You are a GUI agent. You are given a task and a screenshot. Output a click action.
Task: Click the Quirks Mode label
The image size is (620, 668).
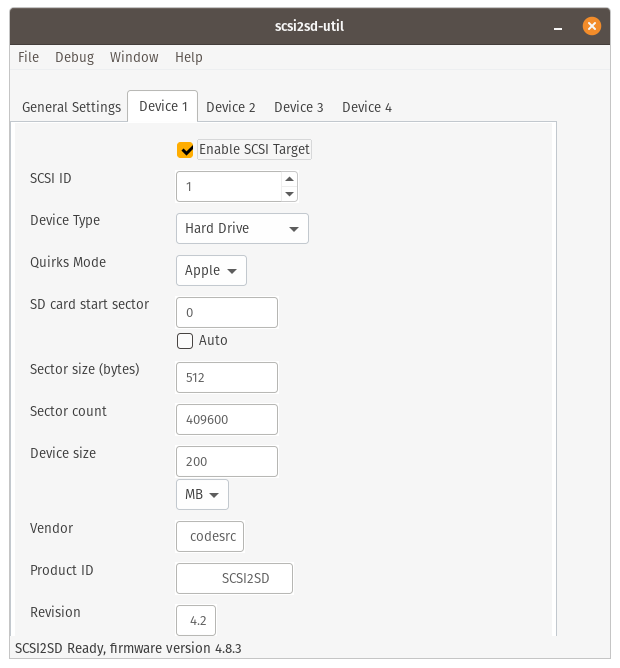point(68,262)
